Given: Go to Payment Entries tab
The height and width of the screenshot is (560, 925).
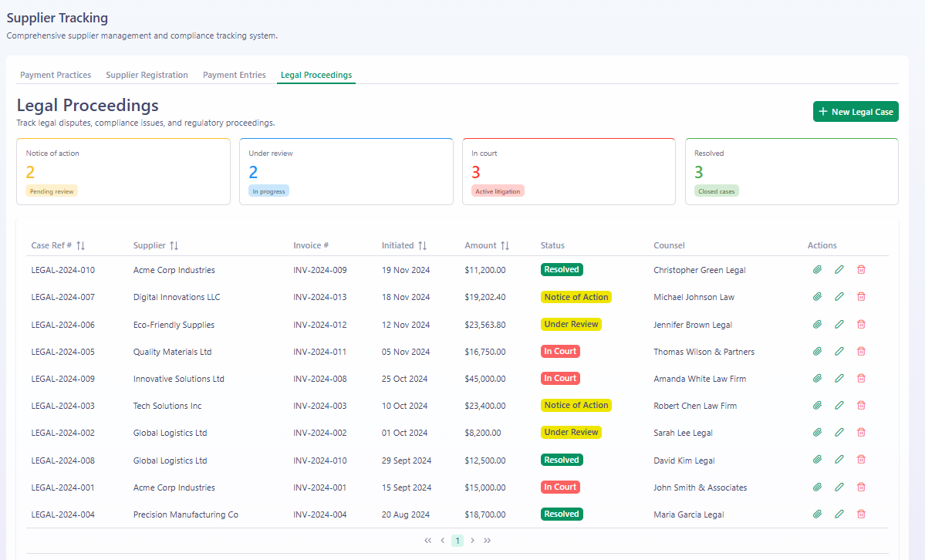Looking at the screenshot, I should pos(235,75).
